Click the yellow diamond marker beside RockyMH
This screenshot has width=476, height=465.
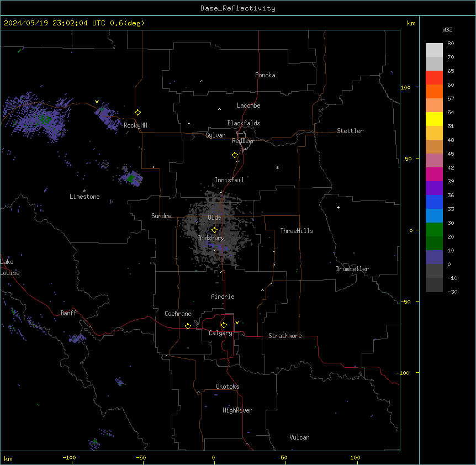138,113
